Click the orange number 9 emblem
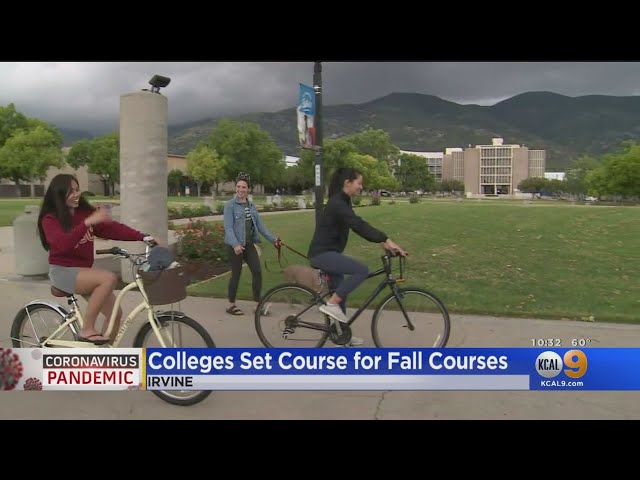640x480 pixels. [x=576, y=364]
